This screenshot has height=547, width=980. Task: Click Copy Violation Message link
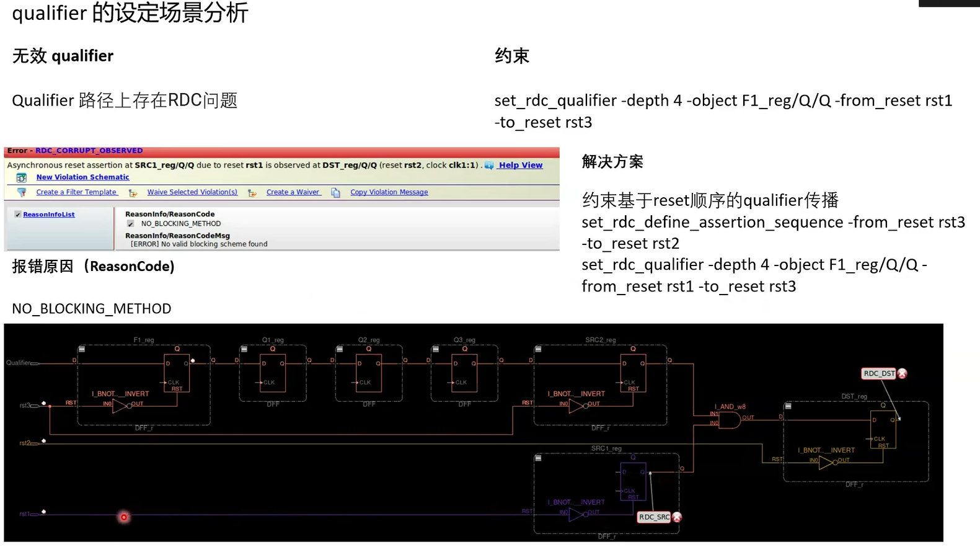click(389, 192)
